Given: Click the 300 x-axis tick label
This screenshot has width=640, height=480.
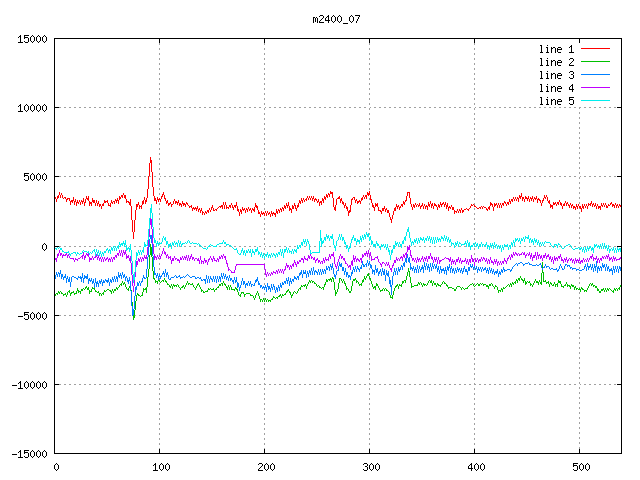Looking at the screenshot, I should pyautogui.click(x=370, y=467).
